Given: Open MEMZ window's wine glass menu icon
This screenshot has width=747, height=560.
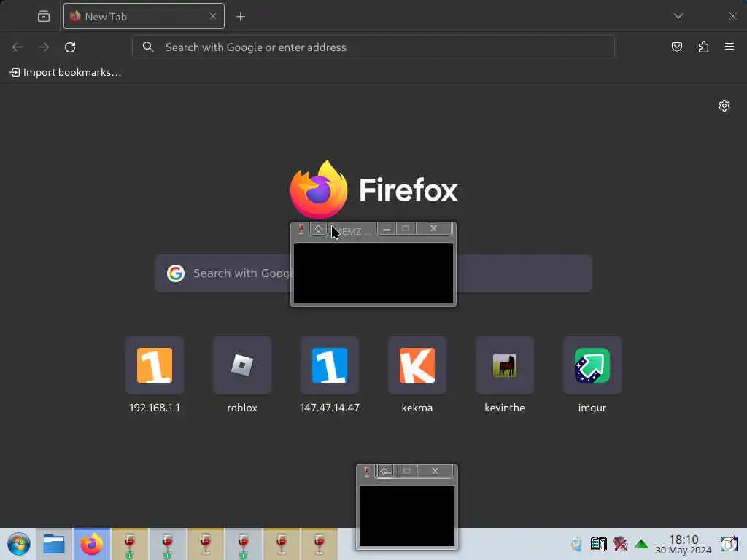Looking at the screenshot, I should point(301,230).
